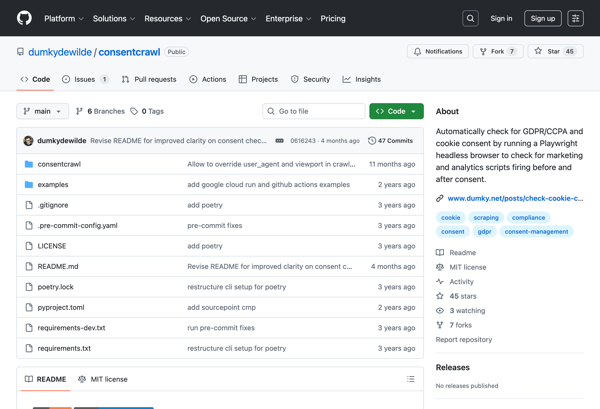Click the Sign up button

pos(543,18)
